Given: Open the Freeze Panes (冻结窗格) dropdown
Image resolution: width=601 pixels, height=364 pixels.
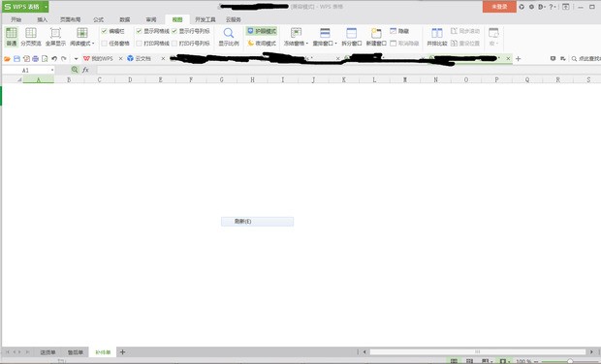Looking at the screenshot, I should click(x=296, y=37).
